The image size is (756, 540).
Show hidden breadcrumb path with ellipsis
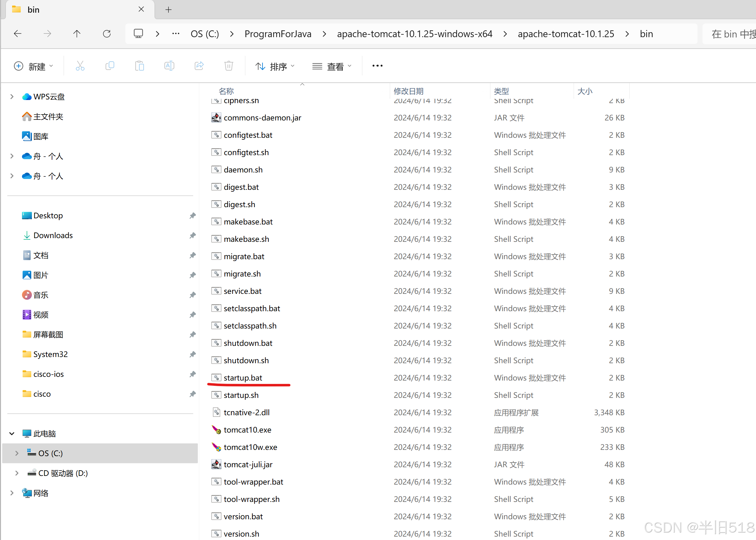(176, 33)
